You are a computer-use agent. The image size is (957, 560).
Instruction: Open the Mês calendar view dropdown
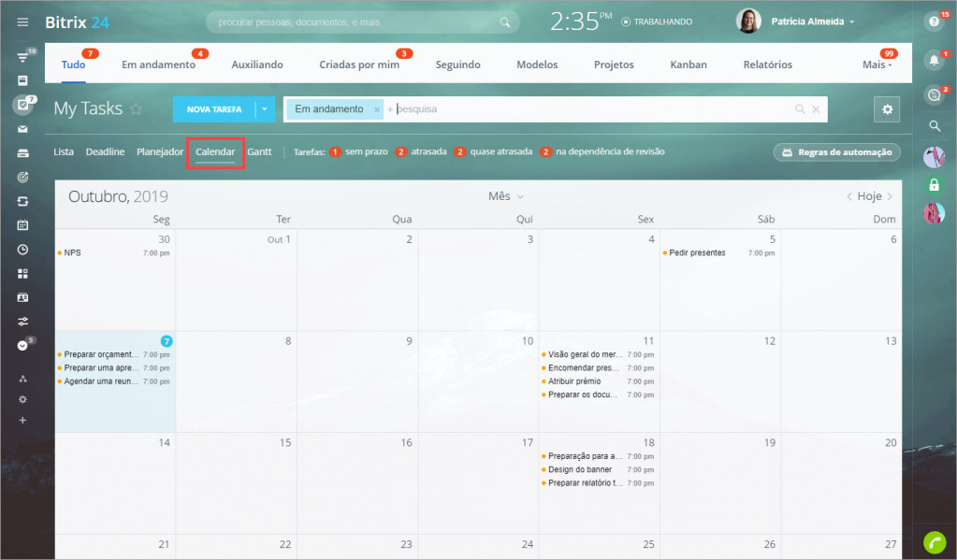[505, 196]
